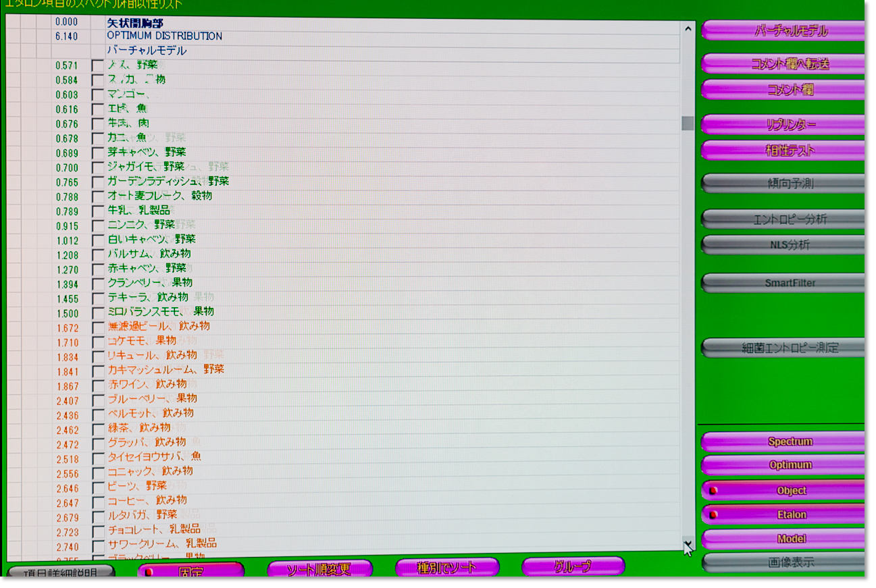Click コメント欄へ転送 button
The width and height of the screenshot is (876, 588).
tap(783, 63)
